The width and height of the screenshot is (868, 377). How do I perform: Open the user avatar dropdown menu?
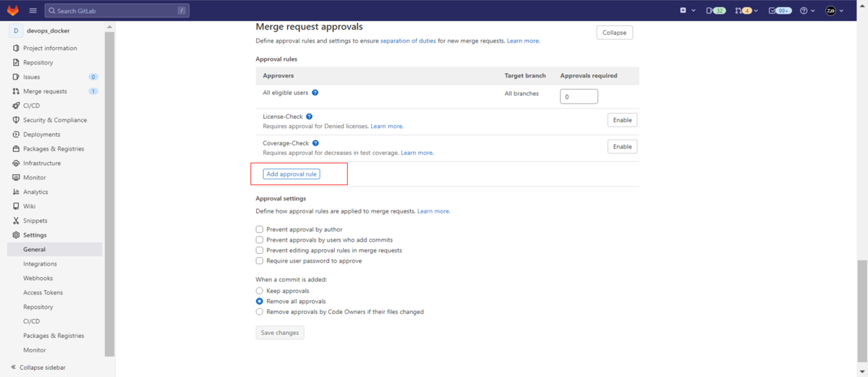click(835, 11)
